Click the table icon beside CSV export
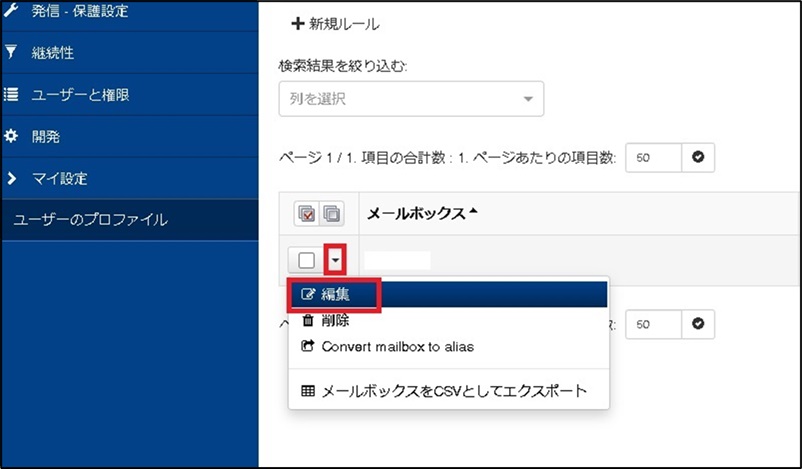The height and width of the screenshot is (469, 802). [x=308, y=391]
